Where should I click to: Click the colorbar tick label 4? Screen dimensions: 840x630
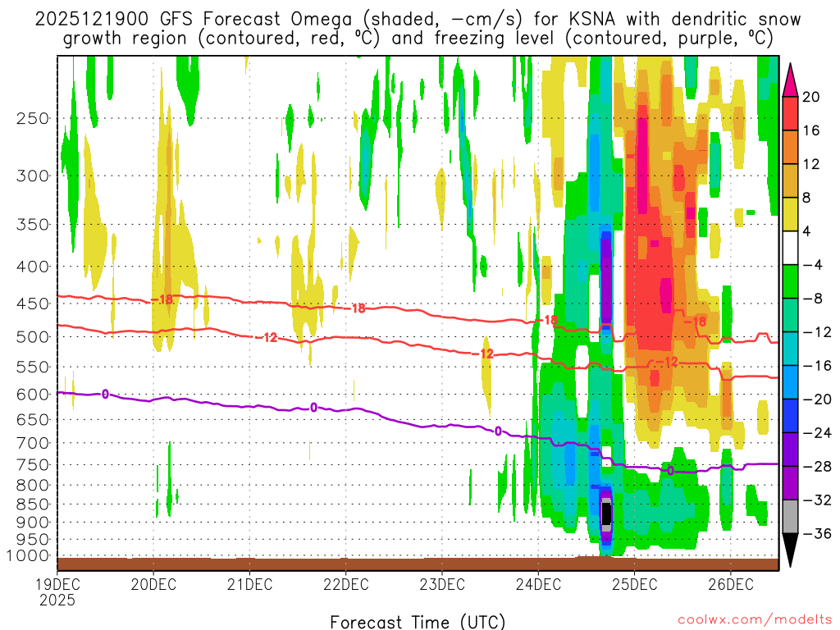click(x=806, y=231)
